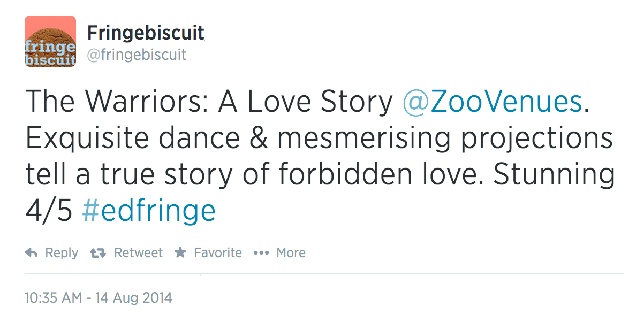The image size is (644, 323).
Task: Follow the #edfringe hashtag link
Action: [149, 211]
